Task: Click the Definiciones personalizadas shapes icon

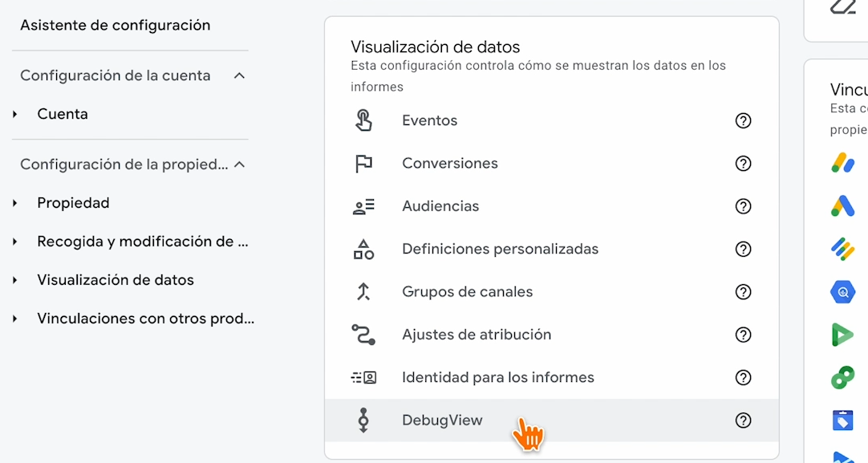Action: 363,250
